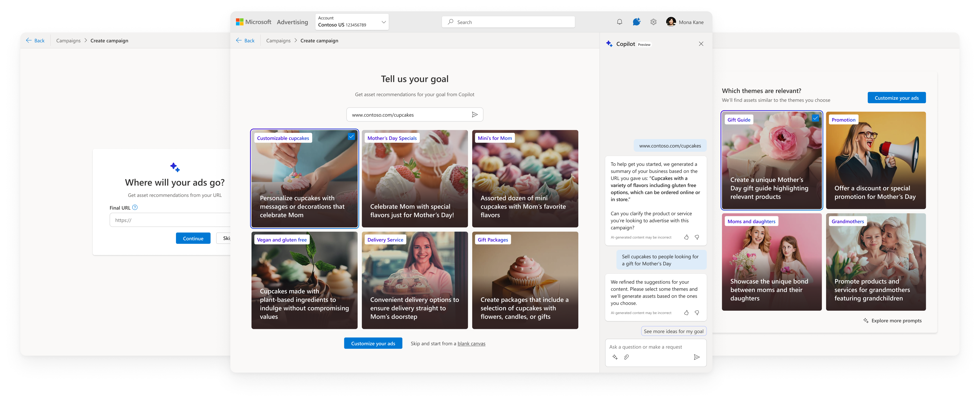Click the 'Advertising' product name in the header
This screenshot has height=402, width=980.
tap(292, 22)
